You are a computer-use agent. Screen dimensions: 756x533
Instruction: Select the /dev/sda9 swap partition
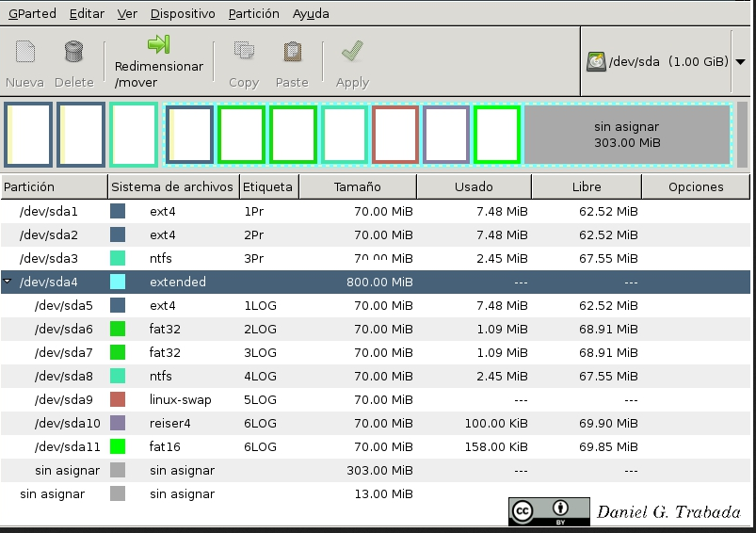coord(375,399)
